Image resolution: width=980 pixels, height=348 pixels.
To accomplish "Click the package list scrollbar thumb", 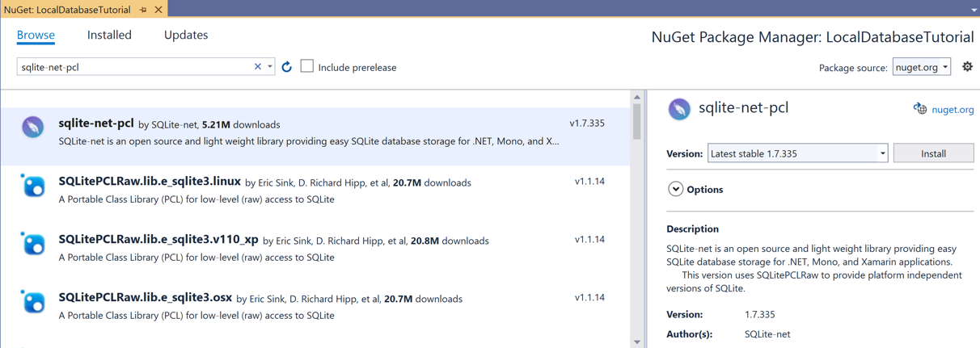I will click(637, 121).
